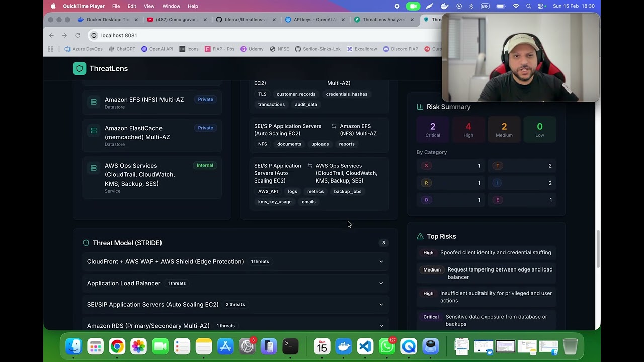Image resolution: width=644 pixels, height=362 pixels.
Task: Switch to the bferraz/threatlens GitHub tab
Action: (x=246, y=20)
